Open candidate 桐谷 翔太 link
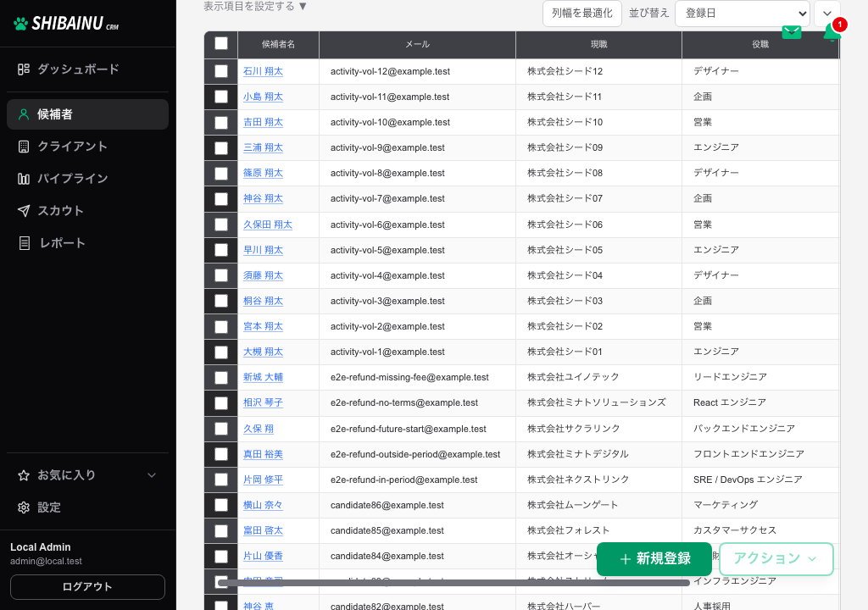Viewport: 868px width, 610px height. (263, 301)
